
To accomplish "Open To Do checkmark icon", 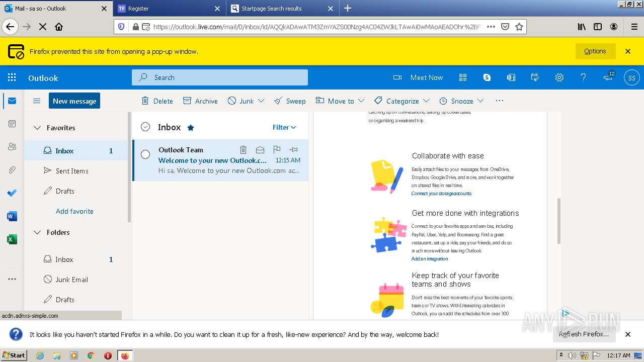I will click(12, 193).
